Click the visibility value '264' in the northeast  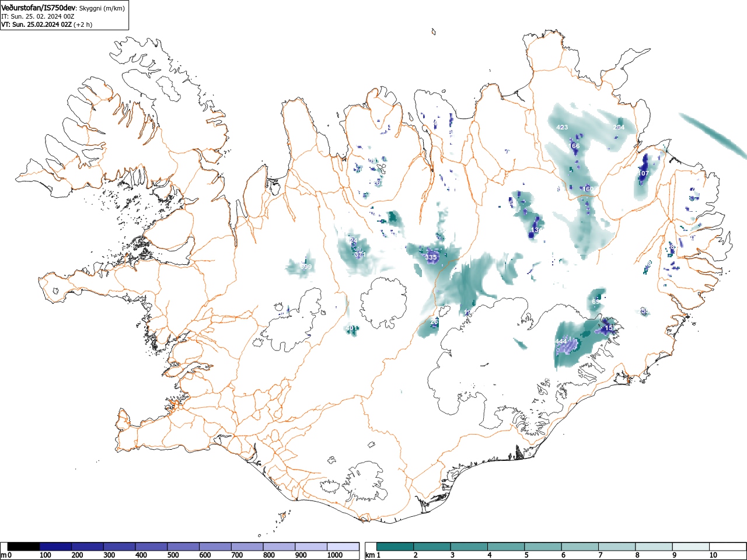[x=619, y=127]
